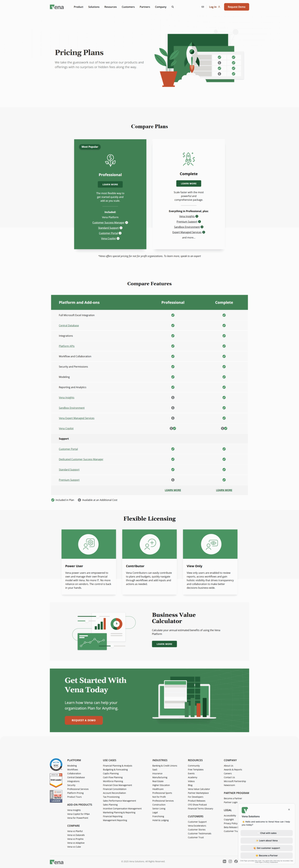This screenshot has height=868, width=299.
Task: Click the info icon beside Expert Managed Services
Action: pos(204,232)
